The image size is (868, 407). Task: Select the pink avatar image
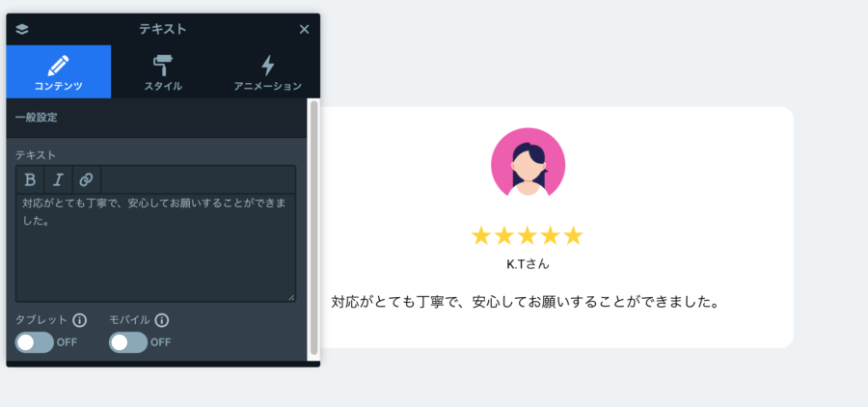pyautogui.click(x=529, y=162)
